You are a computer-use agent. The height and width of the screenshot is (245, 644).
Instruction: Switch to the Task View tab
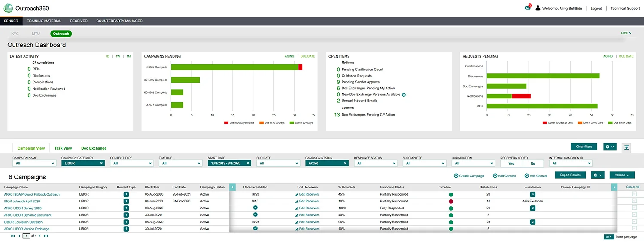tap(63, 148)
